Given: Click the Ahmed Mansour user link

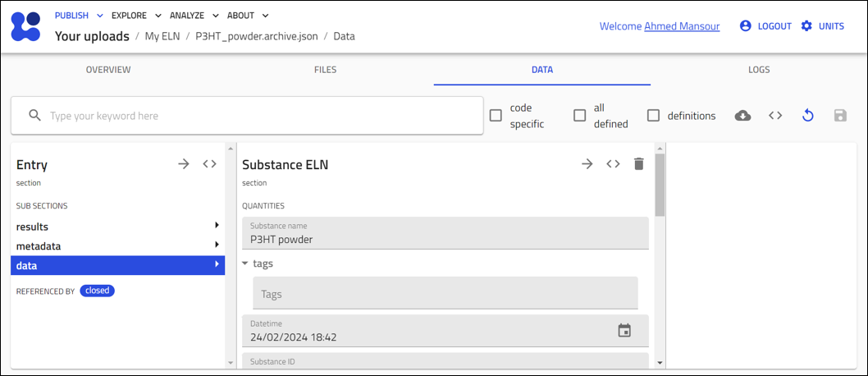Looking at the screenshot, I should click(681, 26).
